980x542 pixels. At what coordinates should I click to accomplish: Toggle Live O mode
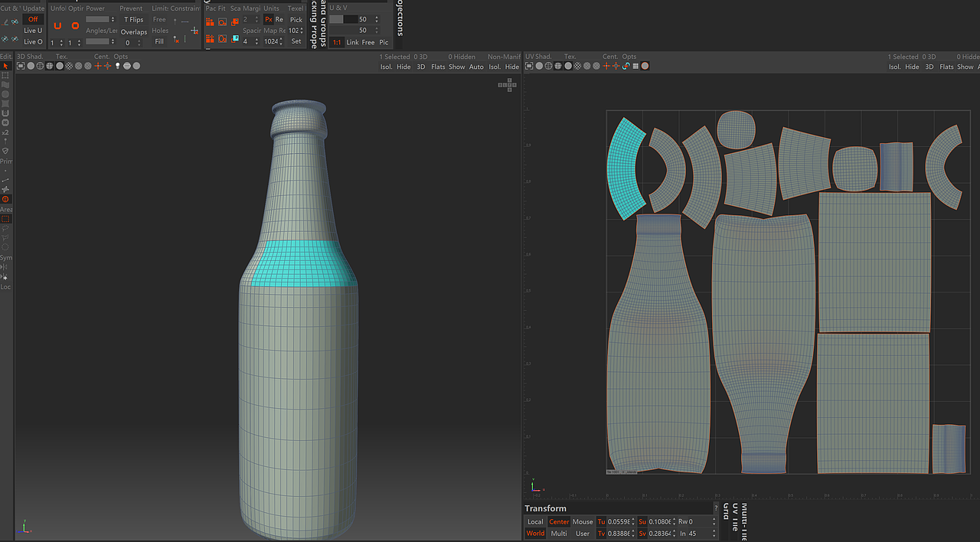[x=33, y=42]
